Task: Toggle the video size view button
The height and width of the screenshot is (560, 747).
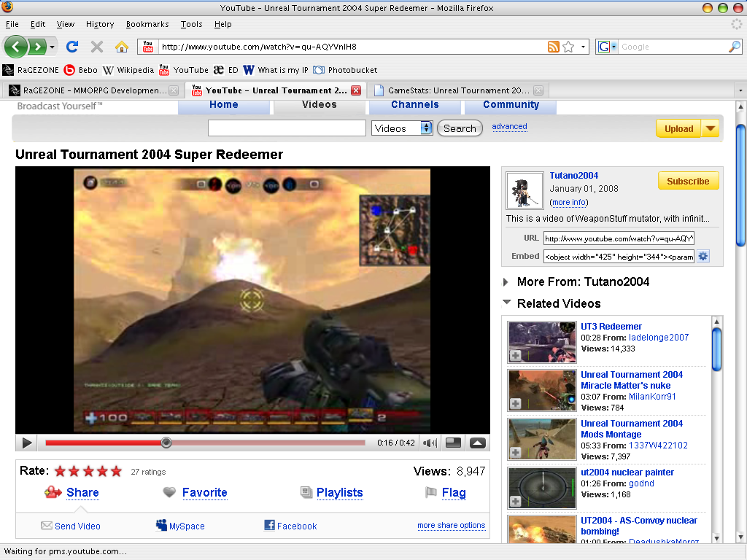Action: (x=453, y=443)
